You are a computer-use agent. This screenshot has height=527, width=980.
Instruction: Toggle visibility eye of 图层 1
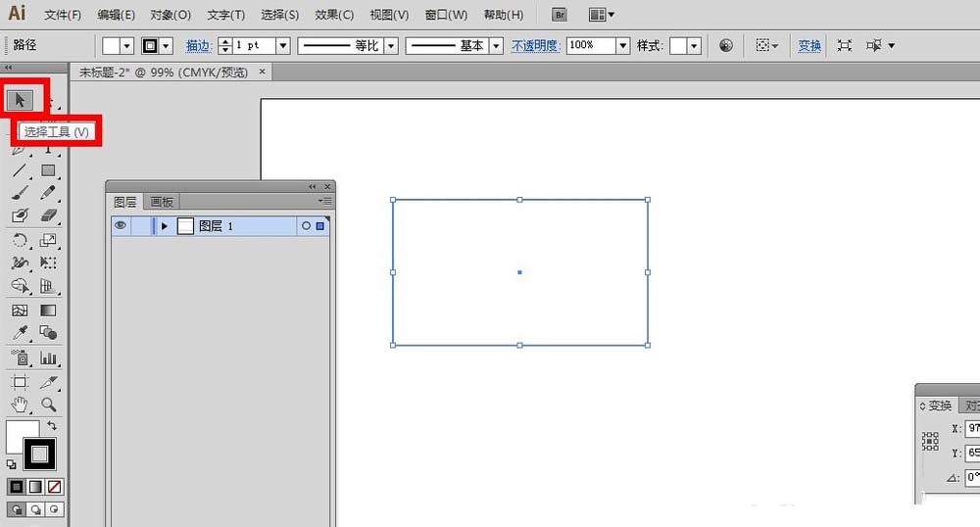point(120,225)
